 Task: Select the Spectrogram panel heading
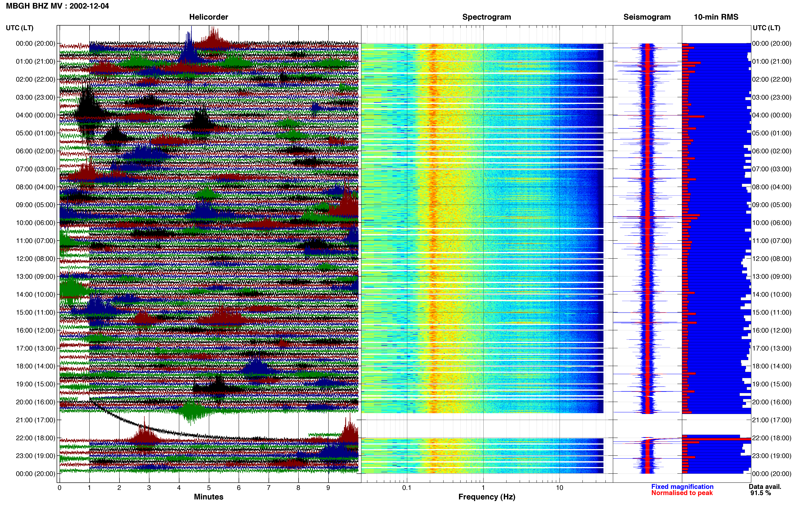[487, 17]
